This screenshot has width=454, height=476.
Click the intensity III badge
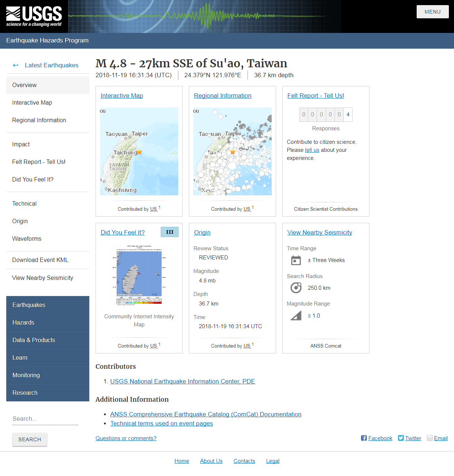point(170,232)
